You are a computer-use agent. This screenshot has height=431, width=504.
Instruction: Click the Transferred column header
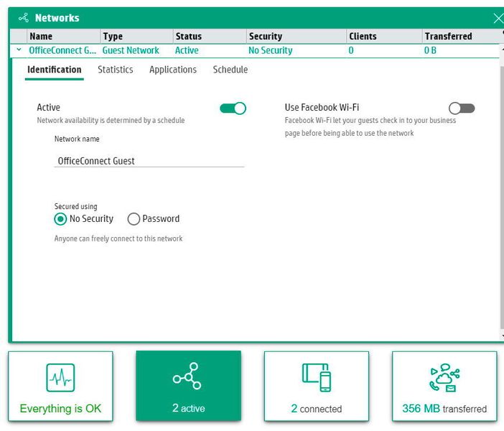462,37
